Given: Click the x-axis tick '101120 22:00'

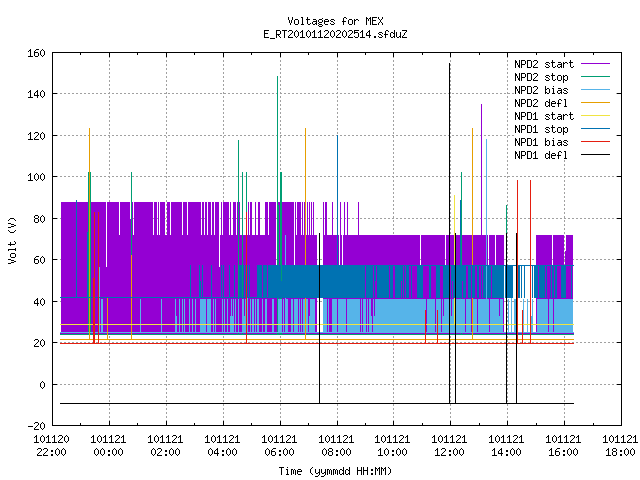Looking at the screenshot, I should pos(51,446).
